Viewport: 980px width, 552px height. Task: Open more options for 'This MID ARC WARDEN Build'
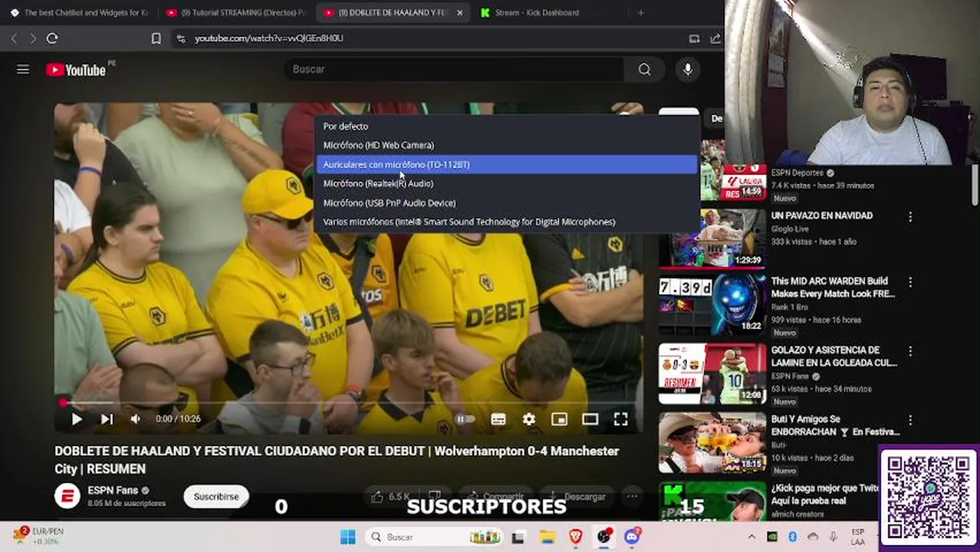point(910,282)
